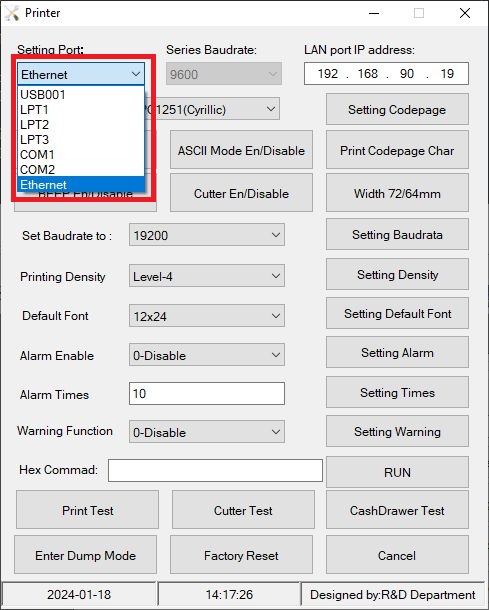Click Setting Warning button
Screen dimensions: 489x610
tap(397, 431)
